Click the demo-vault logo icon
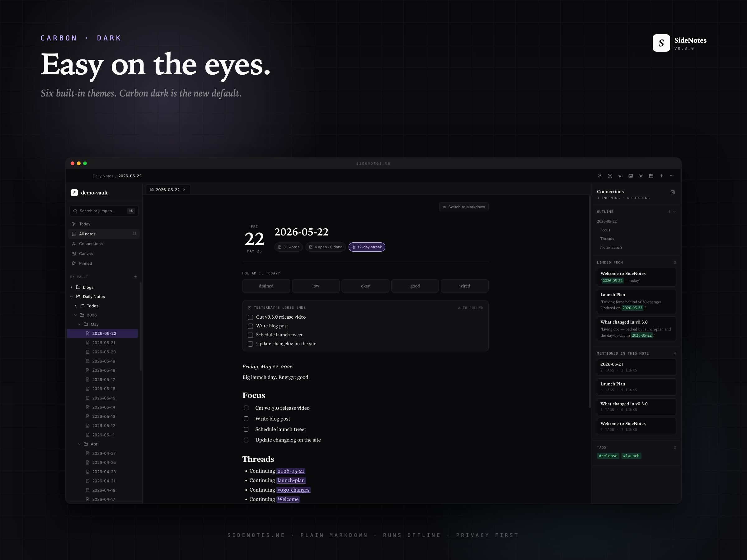747x560 pixels. (74, 193)
